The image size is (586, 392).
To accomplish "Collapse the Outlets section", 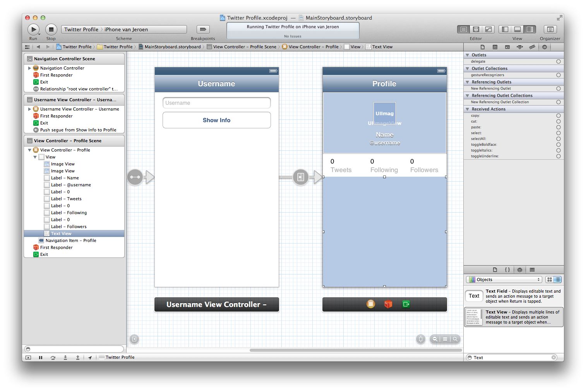I will pyautogui.click(x=468, y=55).
